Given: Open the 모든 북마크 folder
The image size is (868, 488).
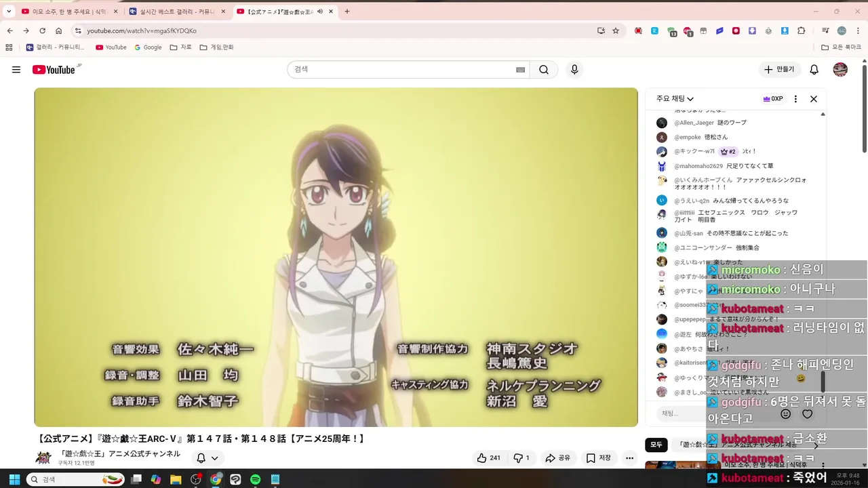Looking at the screenshot, I should point(841,47).
